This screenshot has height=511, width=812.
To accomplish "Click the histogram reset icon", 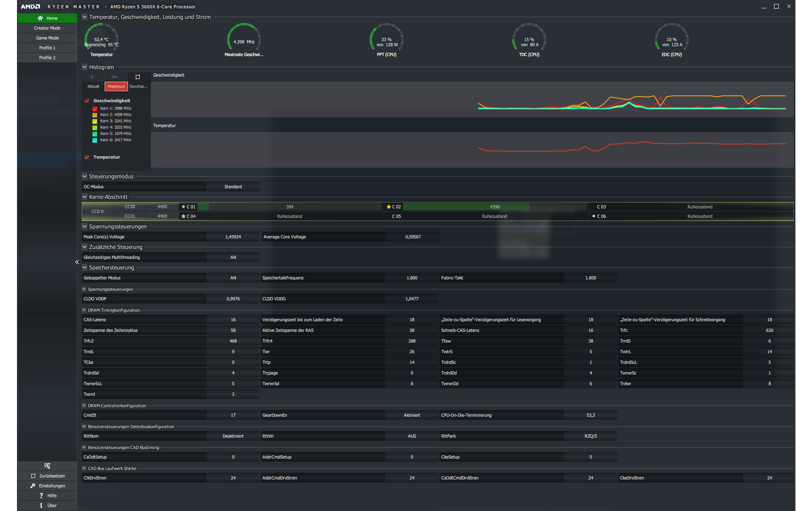I will (x=137, y=77).
